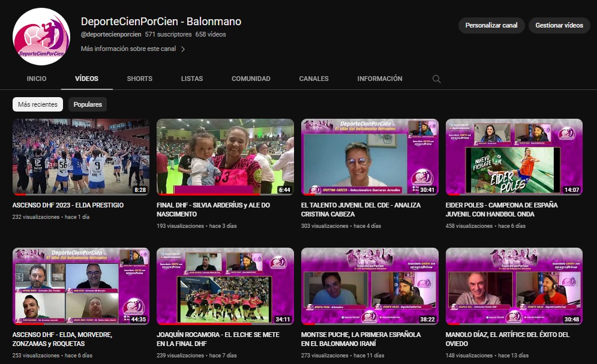The height and width of the screenshot is (364, 597).
Task: Click the '@deportecienporcien' channel handle
Action: point(111,34)
